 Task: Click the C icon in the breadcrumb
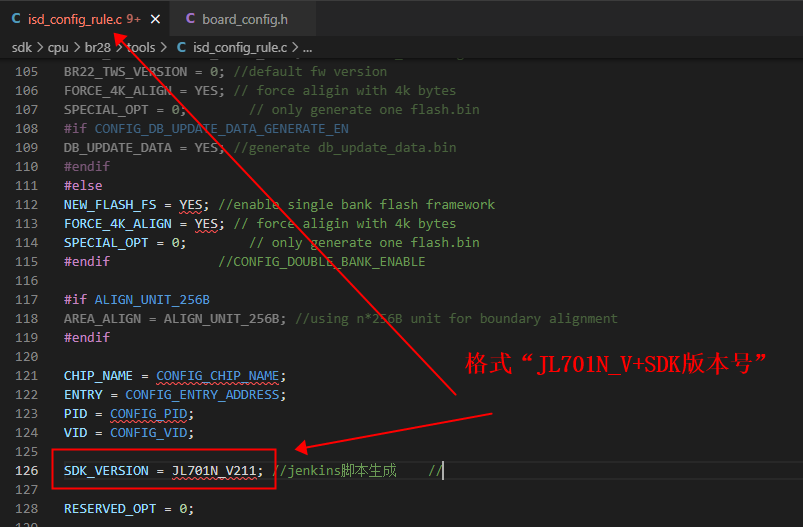click(181, 48)
